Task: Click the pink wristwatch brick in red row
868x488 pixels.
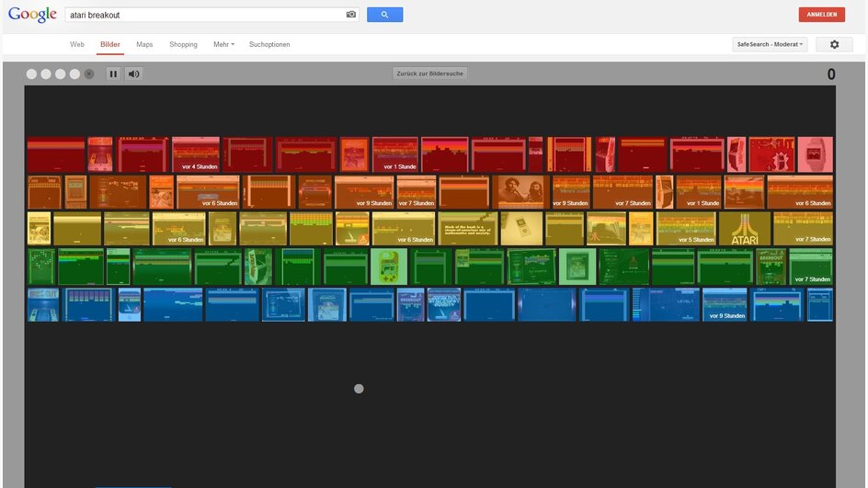Action: (815, 154)
